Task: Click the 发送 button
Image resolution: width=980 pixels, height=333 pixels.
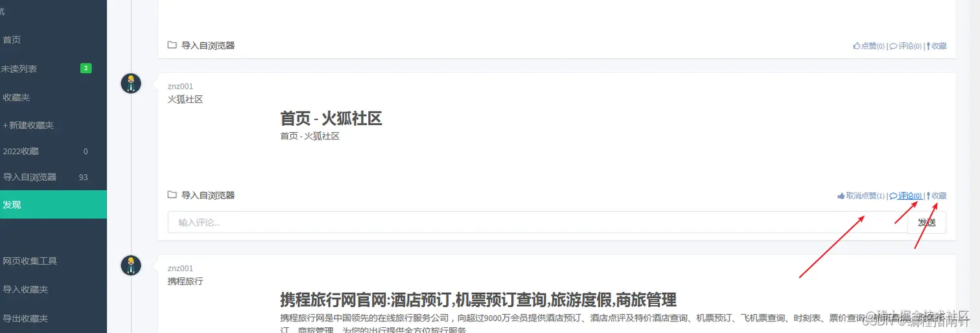Action: pyautogui.click(x=927, y=222)
